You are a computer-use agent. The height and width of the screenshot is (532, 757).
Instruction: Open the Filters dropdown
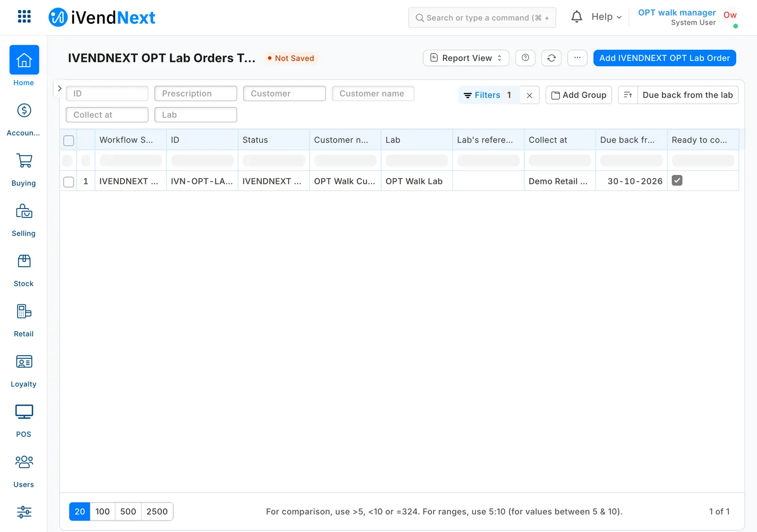click(x=489, y=95)
